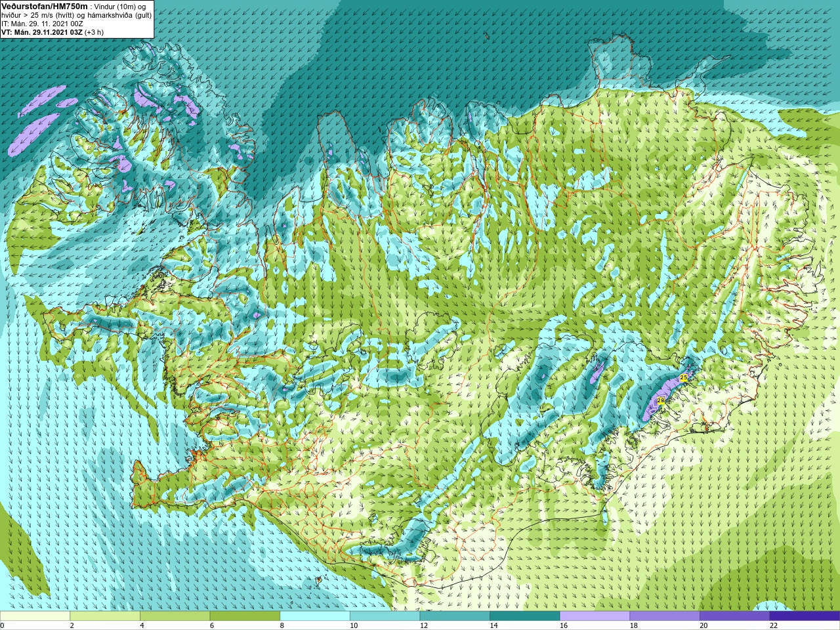Click the '10' tick label on the color scale
This screenshot has height=630, width=840.
pyautogui.click(x=354, y=625)
